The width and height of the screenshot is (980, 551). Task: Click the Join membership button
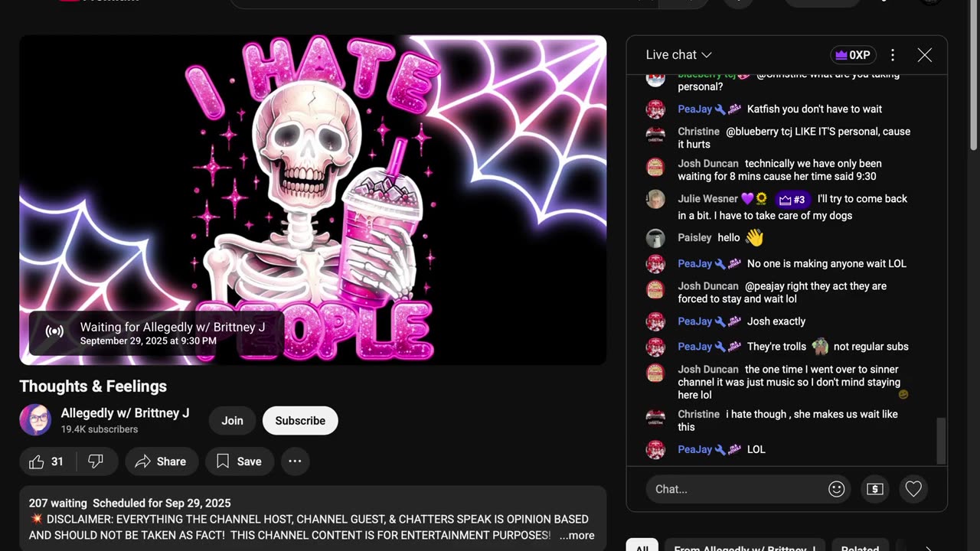coord(232,421)
